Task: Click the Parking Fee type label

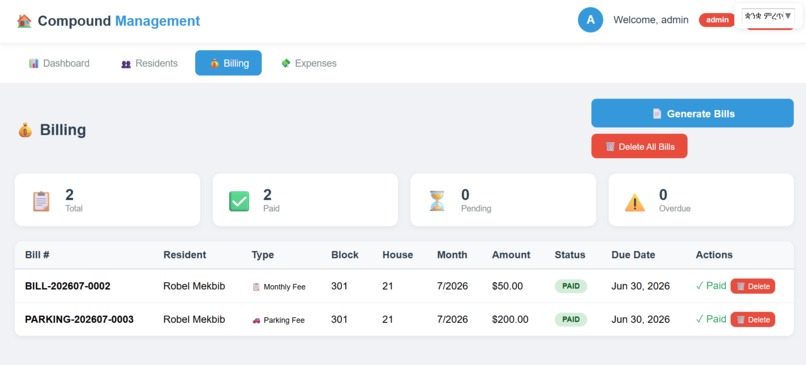Action: coord(284,320)
